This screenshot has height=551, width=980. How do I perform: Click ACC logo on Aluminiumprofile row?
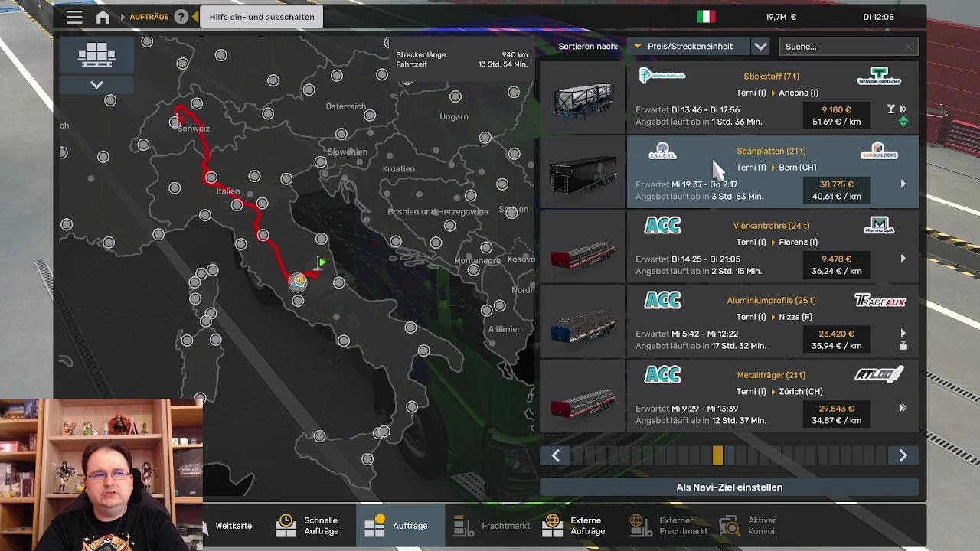click(x=662, y=300)
